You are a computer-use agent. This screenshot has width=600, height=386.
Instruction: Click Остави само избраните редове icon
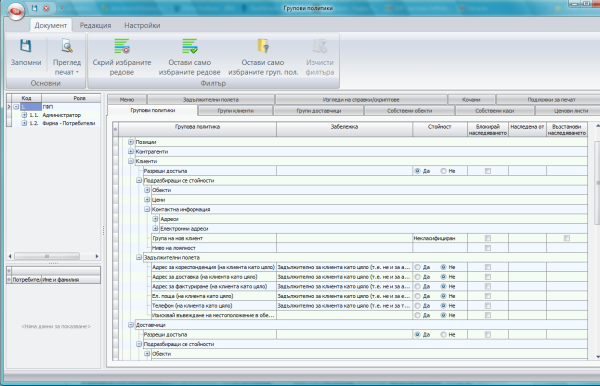coord(189,46)
